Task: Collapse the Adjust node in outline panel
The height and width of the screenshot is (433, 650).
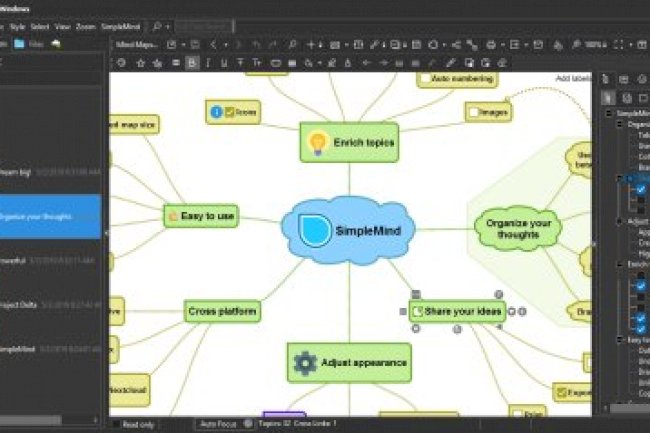Action: point(620,222)
